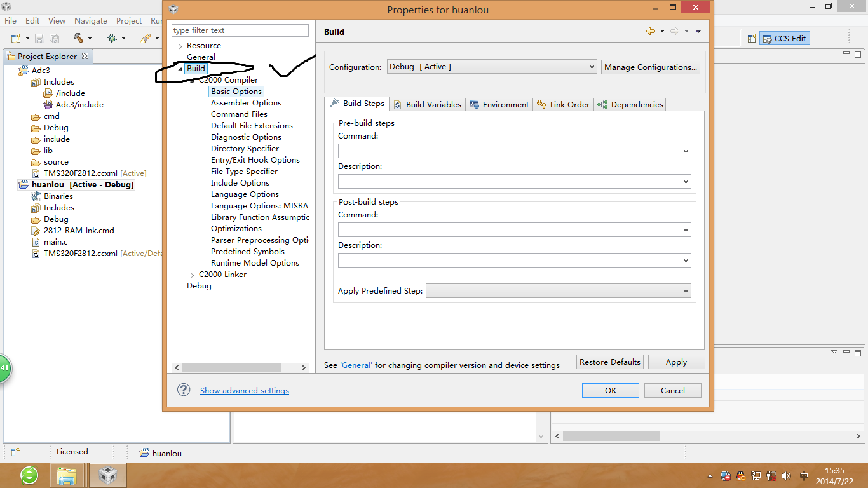Click the properties tree horizontal scrollbar
The image size is (868, 488).
point(232,367)
